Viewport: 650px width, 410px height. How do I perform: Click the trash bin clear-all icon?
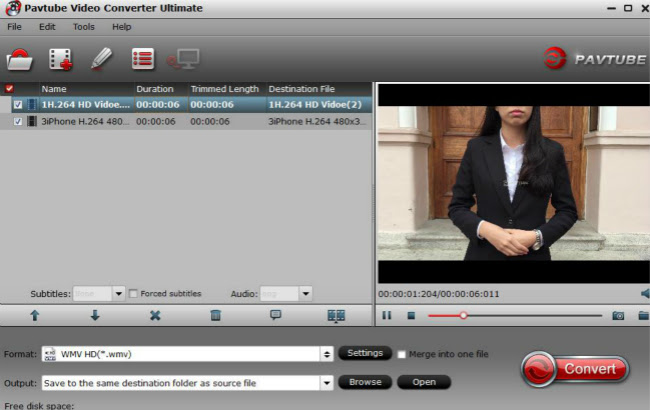(x=216, y=315)
